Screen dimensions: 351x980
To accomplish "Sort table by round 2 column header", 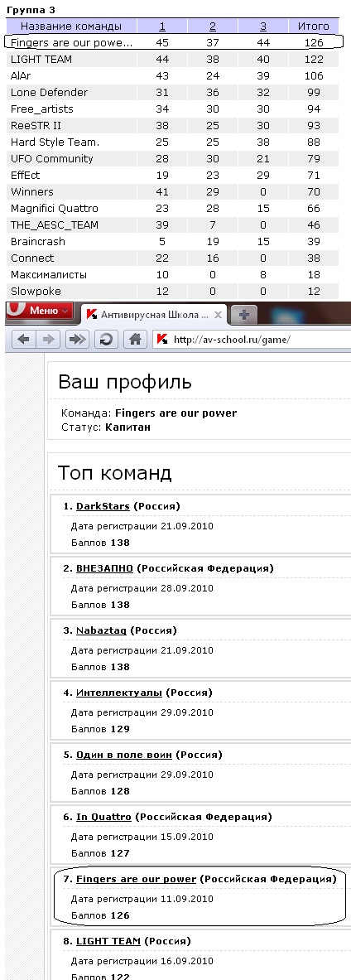I will coord(213,27).
